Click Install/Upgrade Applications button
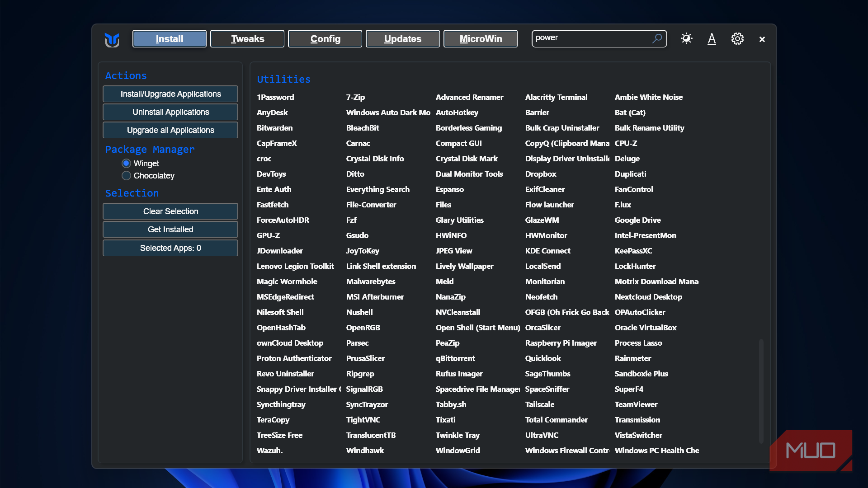 click(x=170, y=94)
